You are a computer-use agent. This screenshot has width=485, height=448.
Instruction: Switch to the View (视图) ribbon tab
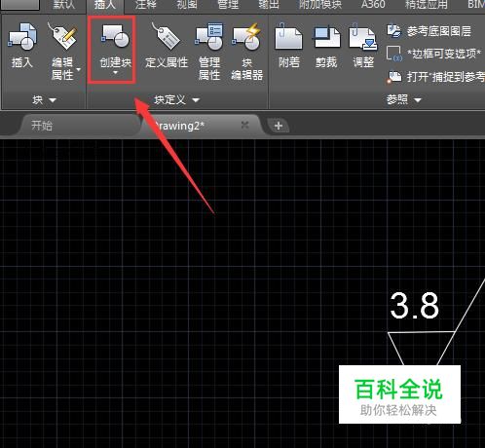pyautogui.click(x=187, y=4)
